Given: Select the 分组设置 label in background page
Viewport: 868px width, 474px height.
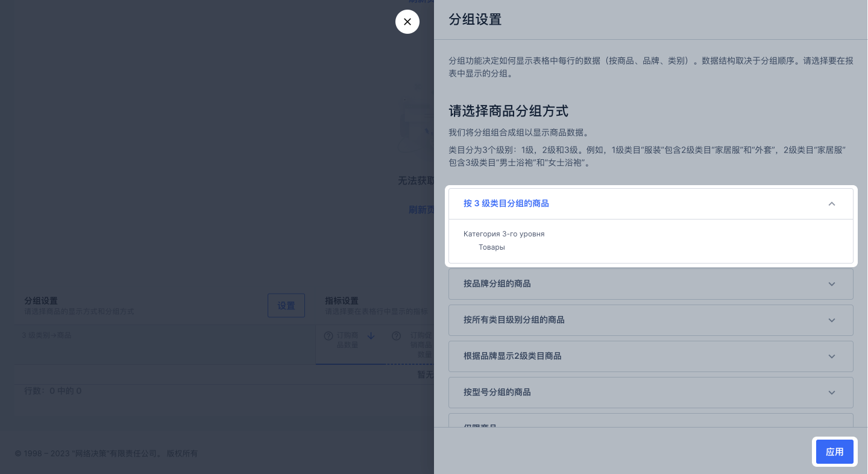Looking at the screenshot, I should click(x=41, y=301).
